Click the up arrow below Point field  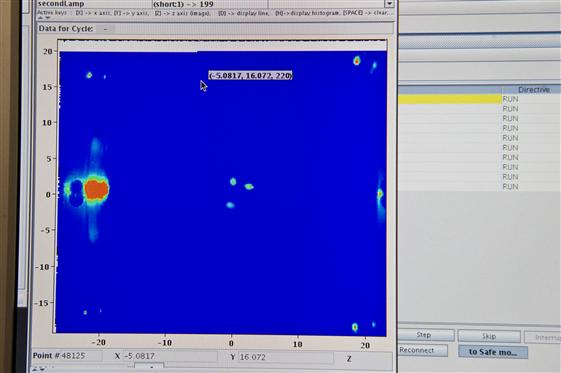(35, 369)
